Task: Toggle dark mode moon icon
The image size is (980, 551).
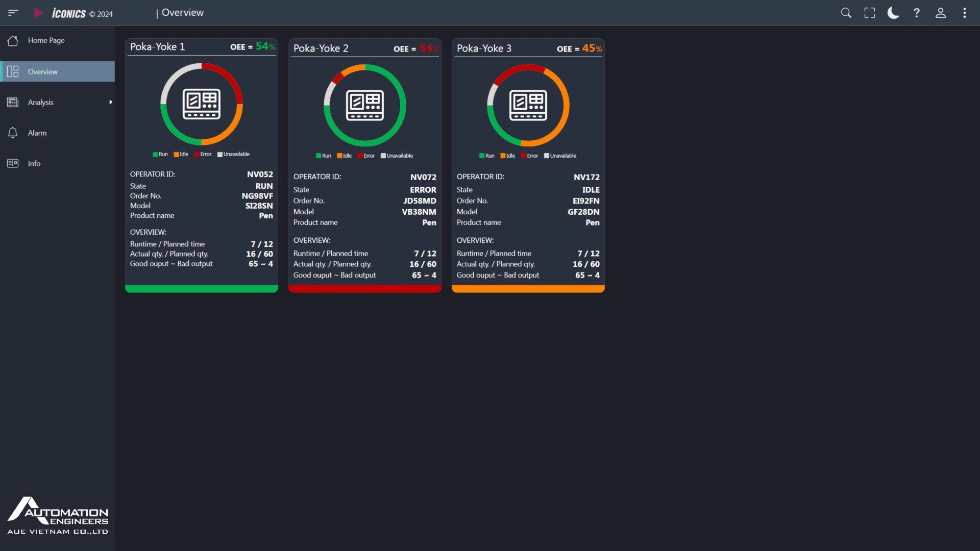Action: 893,13
